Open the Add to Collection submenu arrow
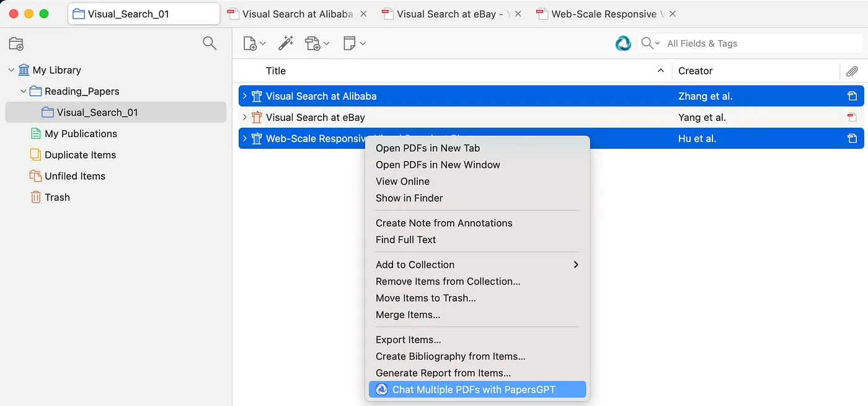Image resolution: width=868 pixels, height=406 pixels. coord(576,265)
